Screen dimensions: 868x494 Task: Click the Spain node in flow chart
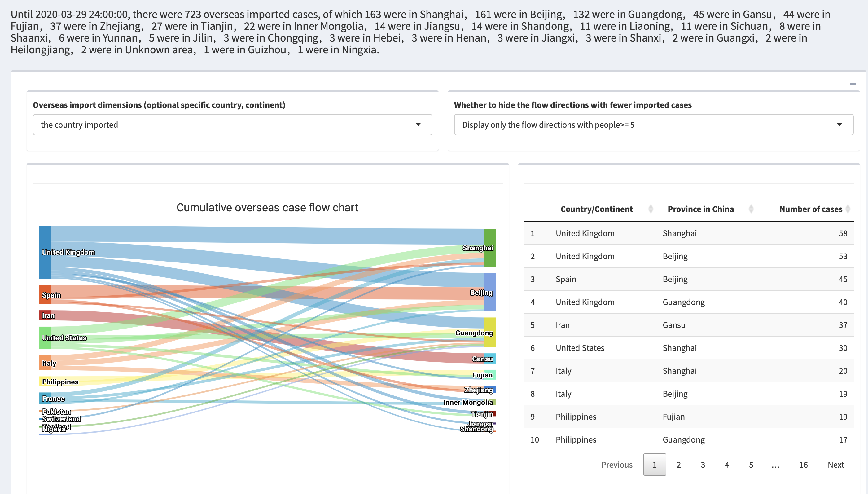point(45,294)
